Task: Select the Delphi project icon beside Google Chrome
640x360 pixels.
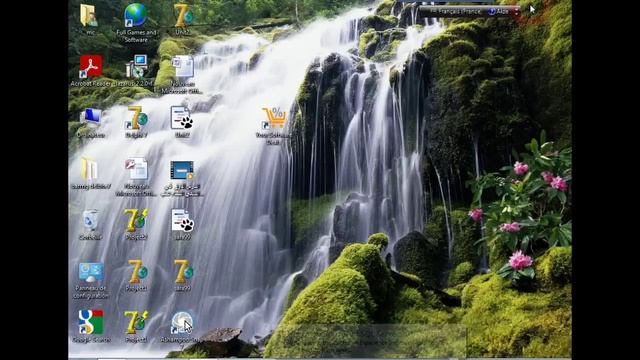Action: [x=137, y=322]
